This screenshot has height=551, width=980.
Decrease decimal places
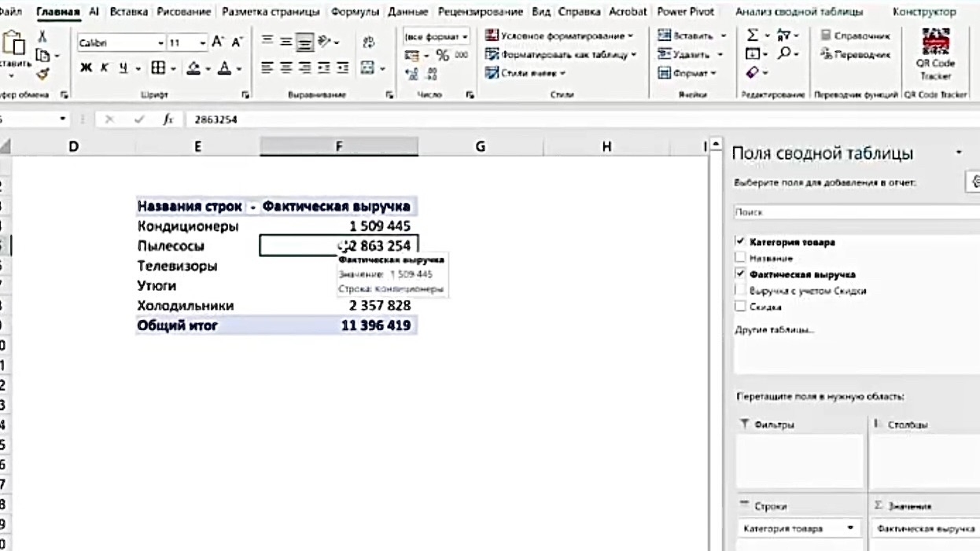[431, 74]
